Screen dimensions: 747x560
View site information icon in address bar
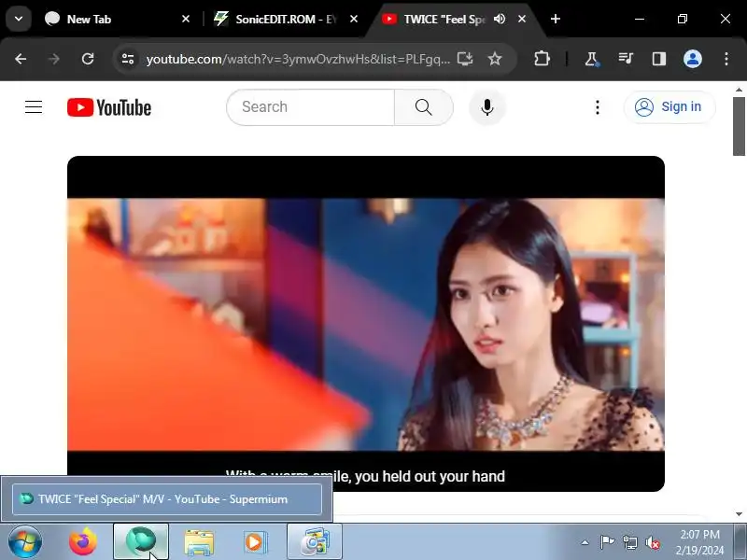point(128,59)
